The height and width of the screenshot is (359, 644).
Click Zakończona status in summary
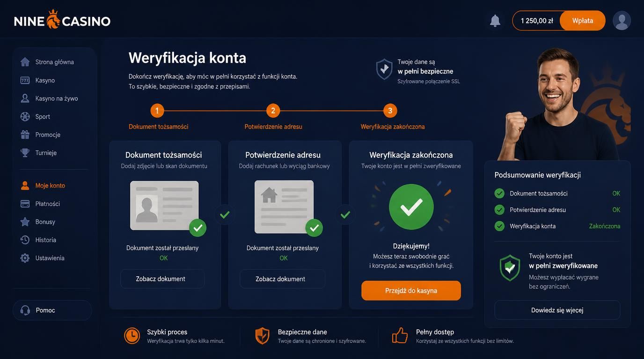pos(605,226)
